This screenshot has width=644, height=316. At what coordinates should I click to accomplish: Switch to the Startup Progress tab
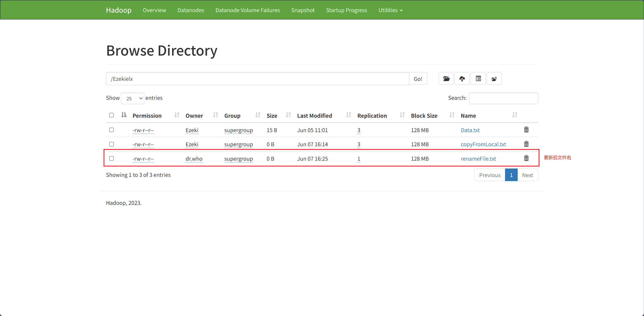pyautogui.click(x=347, y=10)
